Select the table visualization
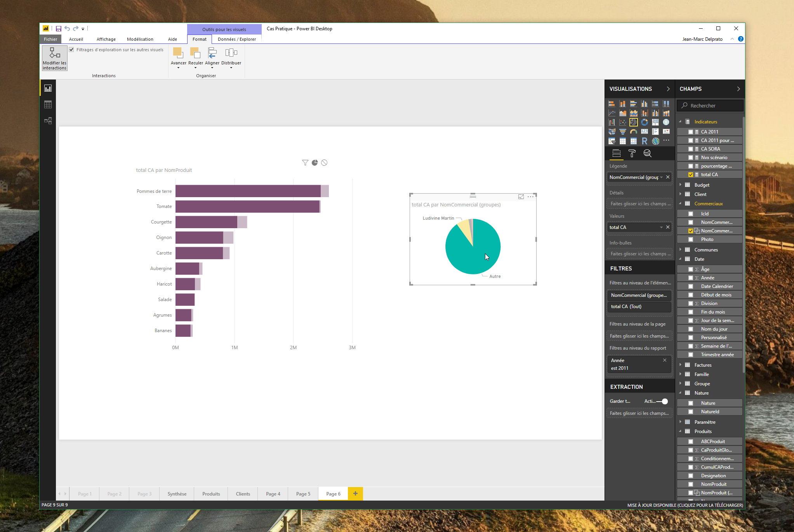Viewport: 794px width, 532px height. [622, 141]
